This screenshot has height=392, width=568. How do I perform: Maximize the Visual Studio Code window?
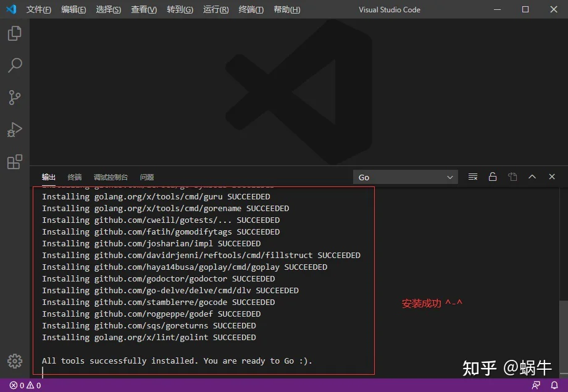click(525, 9)
